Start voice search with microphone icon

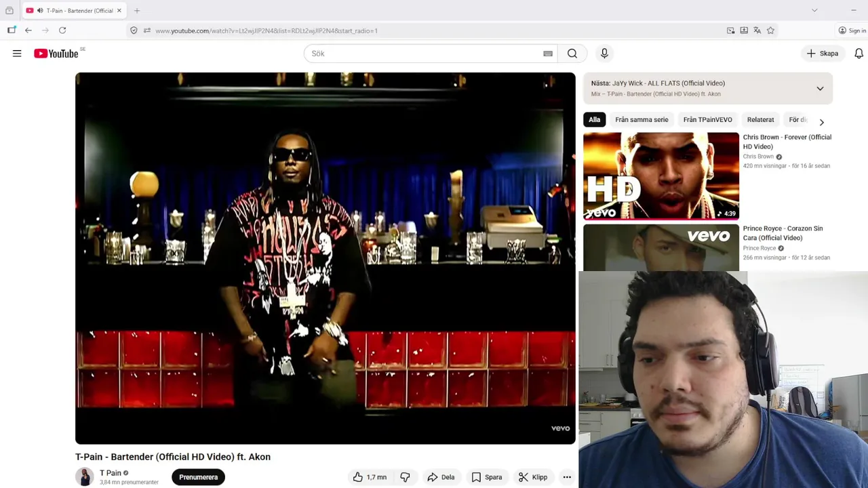click(x=604, y=54)
